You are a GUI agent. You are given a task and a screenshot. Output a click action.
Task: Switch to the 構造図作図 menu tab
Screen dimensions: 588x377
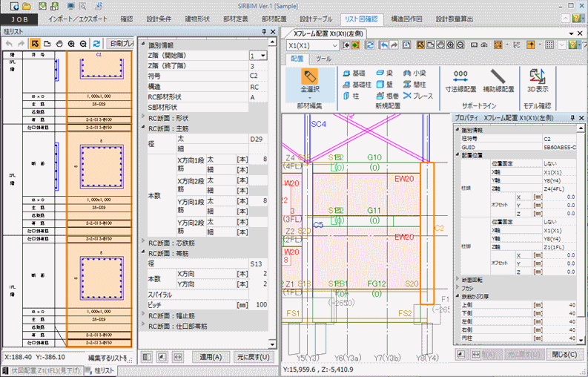(x=407, y=19)
